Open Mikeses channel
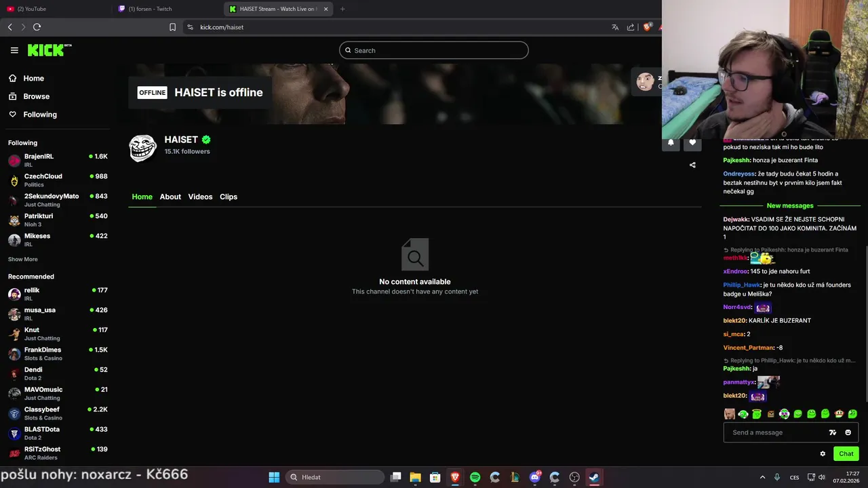The width and height of the screenshot is (868, 488). coord(58,240)
